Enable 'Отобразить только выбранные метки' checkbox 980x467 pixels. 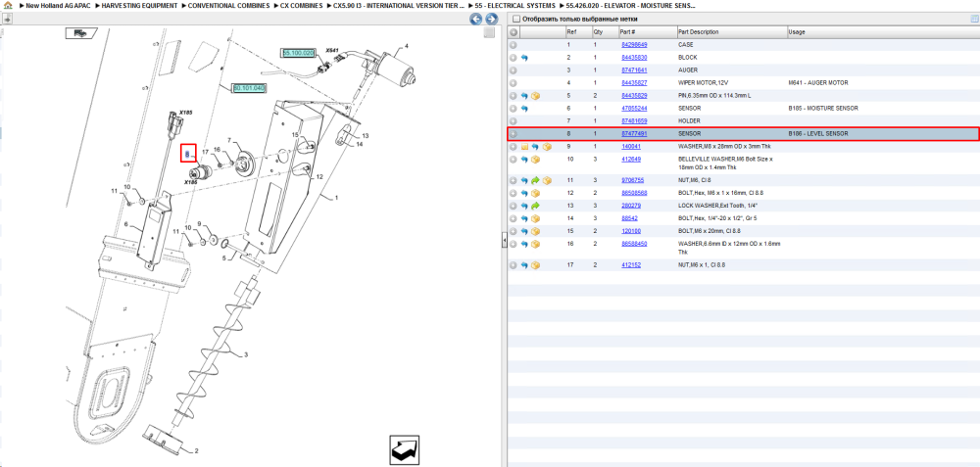[515, 20]
